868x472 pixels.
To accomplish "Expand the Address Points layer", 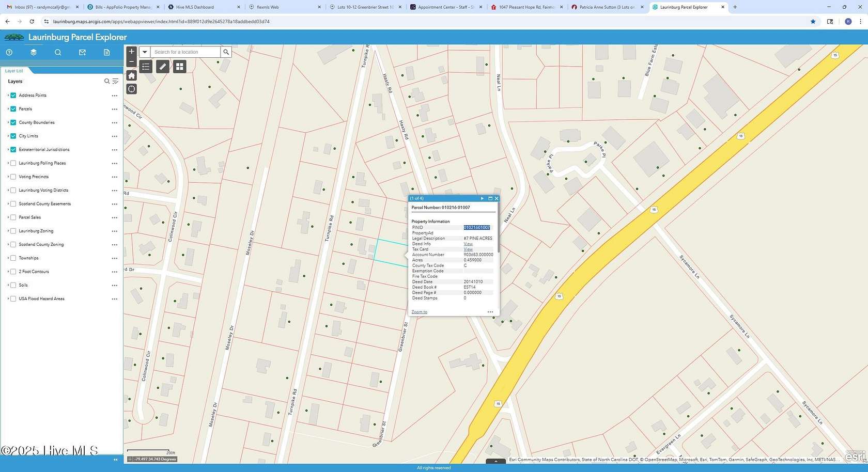I will (8, 95).
